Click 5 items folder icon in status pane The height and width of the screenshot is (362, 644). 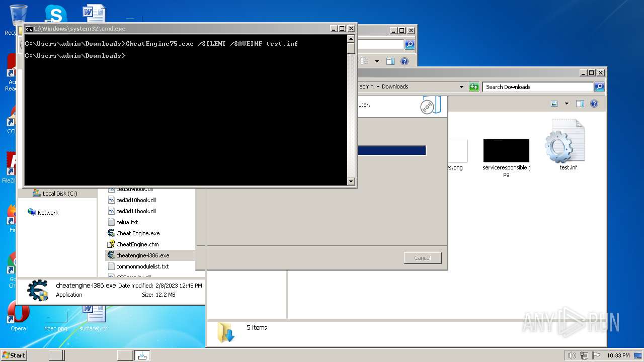tap(226, 332)
